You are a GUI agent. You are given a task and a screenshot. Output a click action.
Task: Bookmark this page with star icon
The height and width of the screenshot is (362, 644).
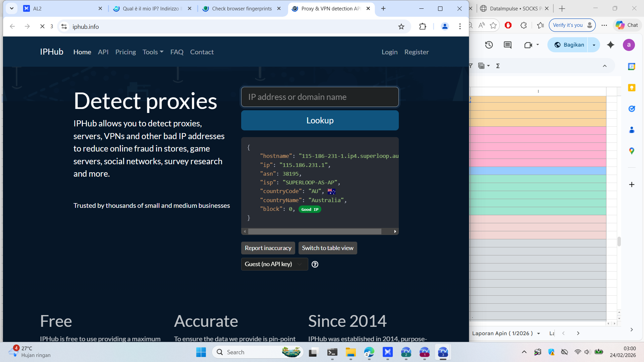(401, 26)
